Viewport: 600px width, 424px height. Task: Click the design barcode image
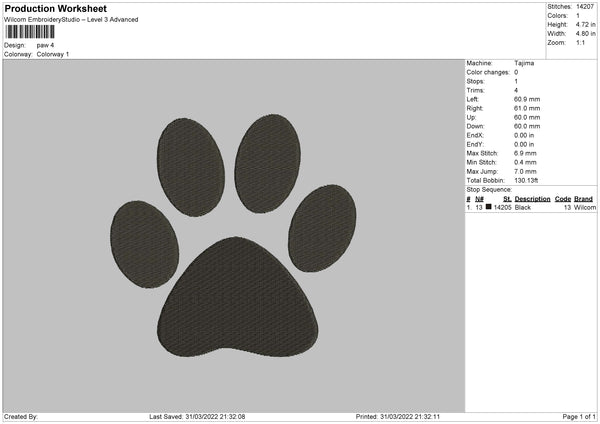pyautogui.click(x=29, y=32)
